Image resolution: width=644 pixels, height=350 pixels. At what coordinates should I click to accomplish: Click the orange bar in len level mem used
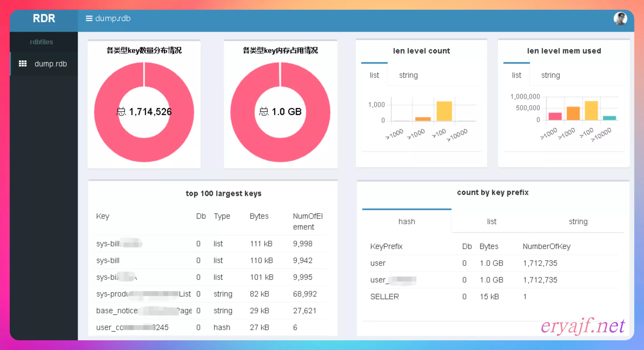point(573,113)
